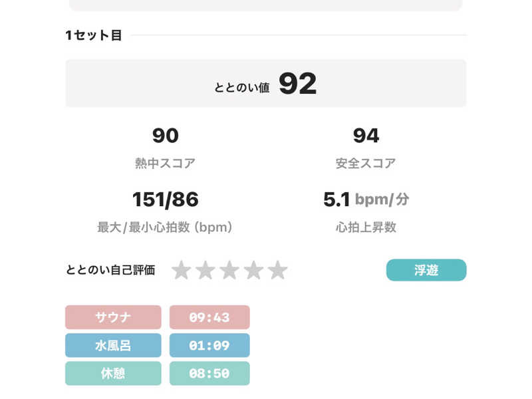Set self-rating to one star
This screenshot has height=399, width=532.
pyautogui.click(x=182, y=270)
